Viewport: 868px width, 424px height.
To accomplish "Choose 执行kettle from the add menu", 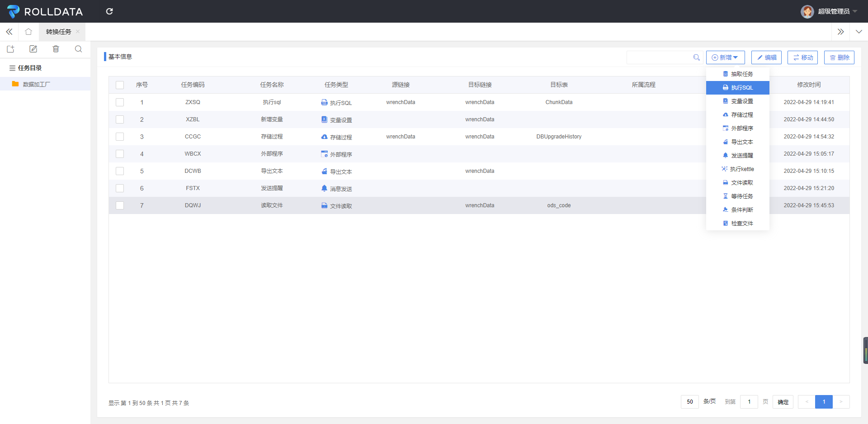I will pyautogui.click(x=738, y=169).
